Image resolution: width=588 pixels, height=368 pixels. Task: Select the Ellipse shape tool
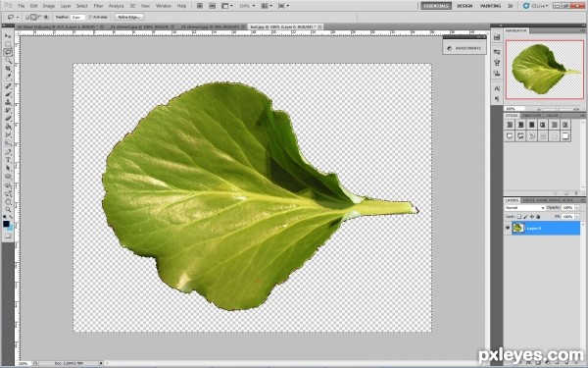(x=8, y=177)
